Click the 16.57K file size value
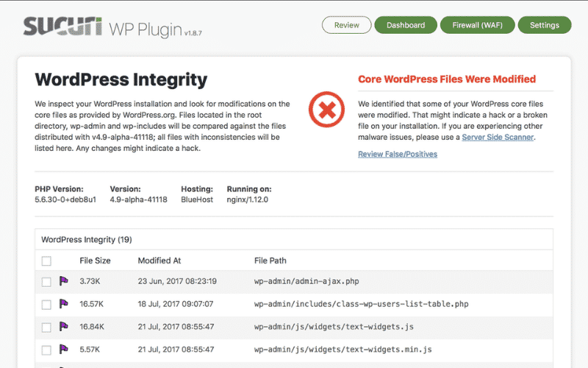The height and width of the screenshot is (368, 588). pyautogui.click(x=91, y=304)
